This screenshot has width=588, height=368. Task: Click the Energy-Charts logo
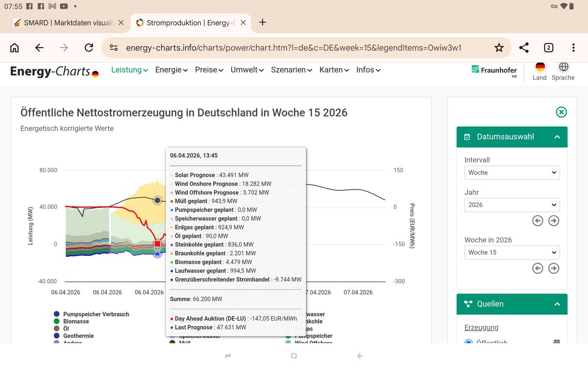(54, 72)
